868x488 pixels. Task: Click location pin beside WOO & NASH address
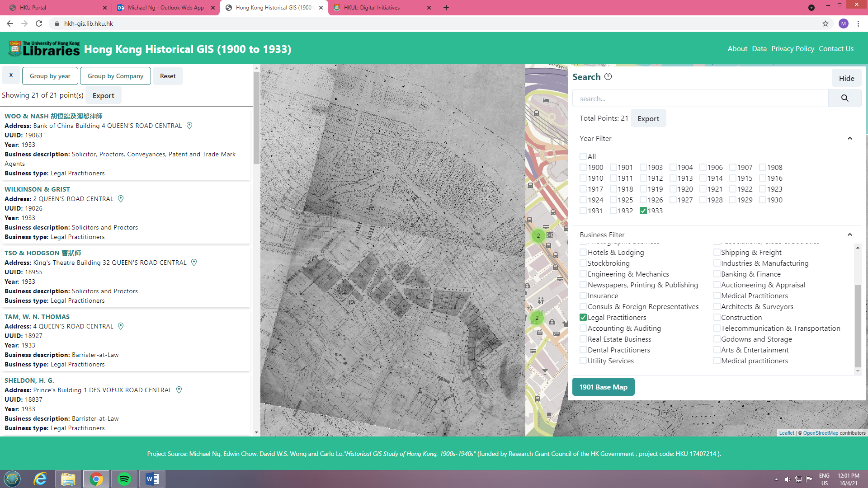[x=189, y=126]
